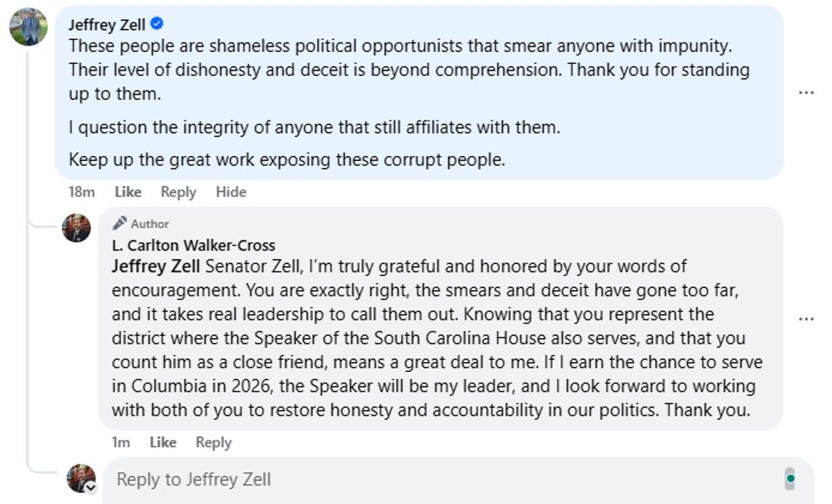Like L. Carlton Walker-Cross's reply
Viewport: 832px width, 504px height.
(x=163, y=442)
